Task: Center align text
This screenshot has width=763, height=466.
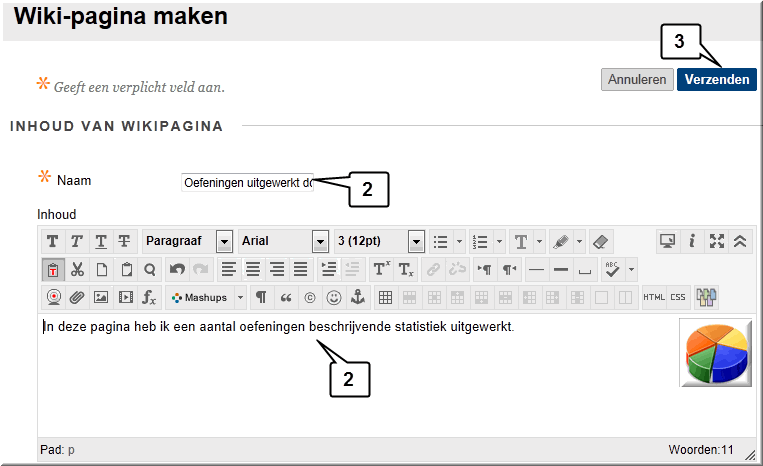Action: point(253,269)
